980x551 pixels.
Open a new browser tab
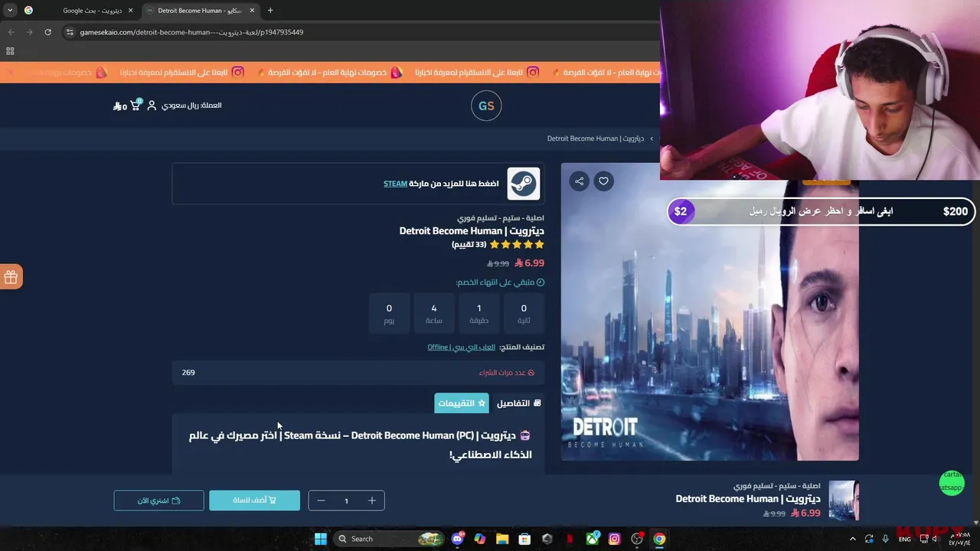tap(270, 11)
